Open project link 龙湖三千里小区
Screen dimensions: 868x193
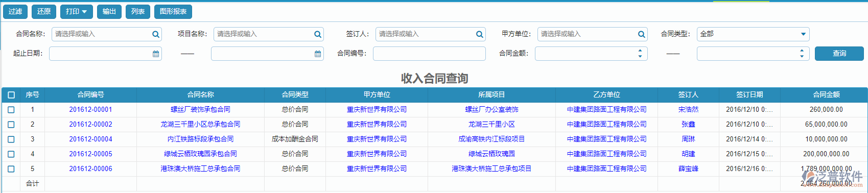coord(491,125)
